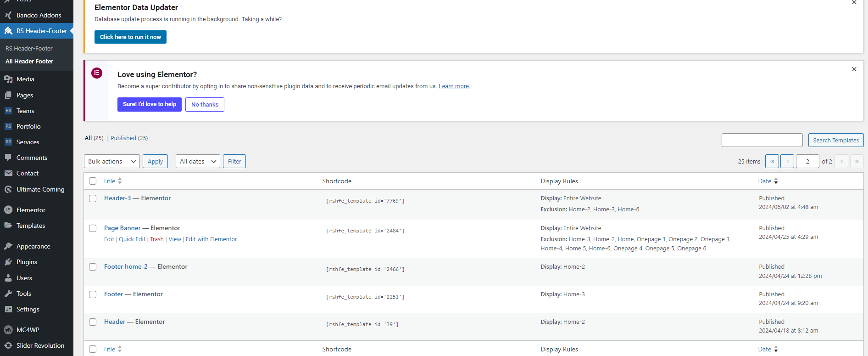Click Quick Edit for Page Banner
Viewport: 868px width, 356px height.
coord(132,239)
